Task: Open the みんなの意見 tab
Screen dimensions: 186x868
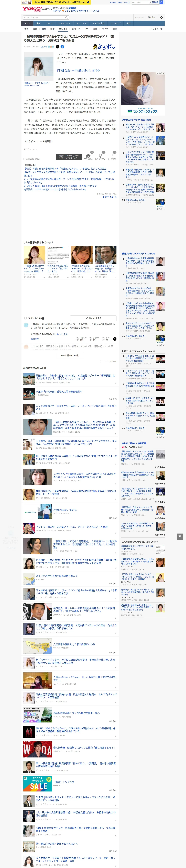Action: pos(99,24)
